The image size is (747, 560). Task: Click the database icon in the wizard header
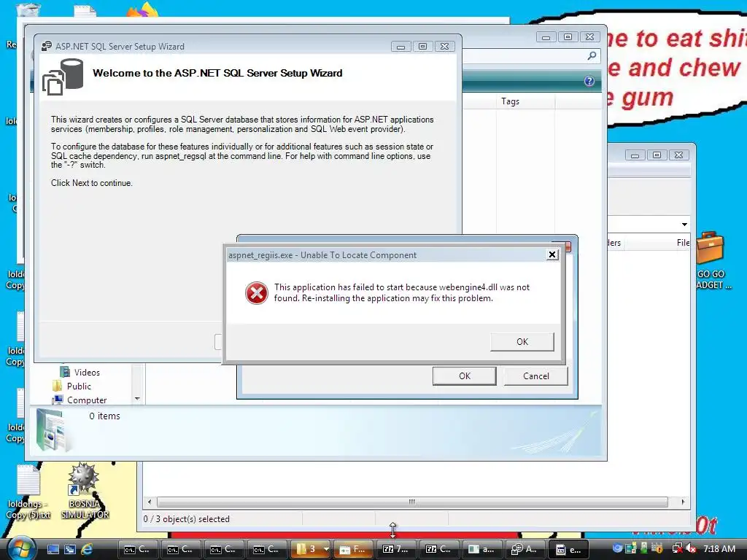pyautogui.click(x=63, y=76)
